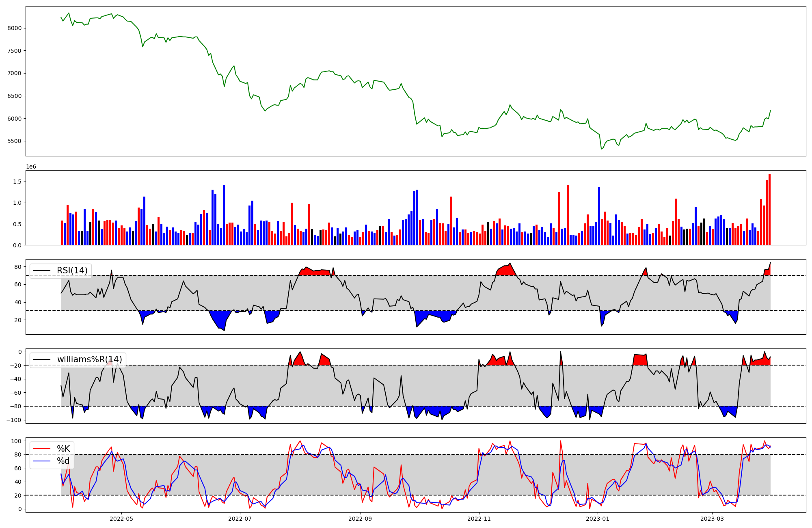Click the red %K line swatch in legend
Screen dimensions: 812x528
pyautogui.click(x=41, y=448)
